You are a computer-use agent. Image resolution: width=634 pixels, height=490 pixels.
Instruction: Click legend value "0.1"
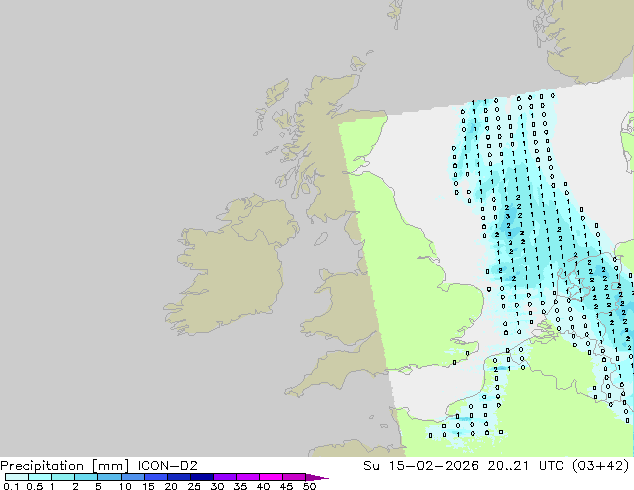coord(11,486)
